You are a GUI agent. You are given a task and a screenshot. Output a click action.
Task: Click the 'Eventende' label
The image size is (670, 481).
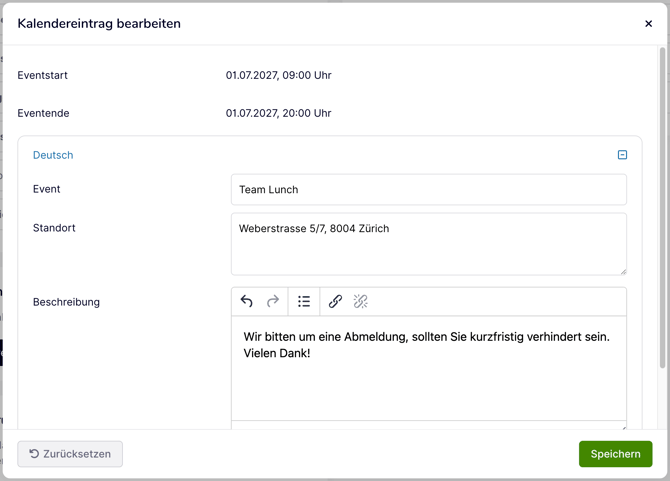click(x=43, y=113)
